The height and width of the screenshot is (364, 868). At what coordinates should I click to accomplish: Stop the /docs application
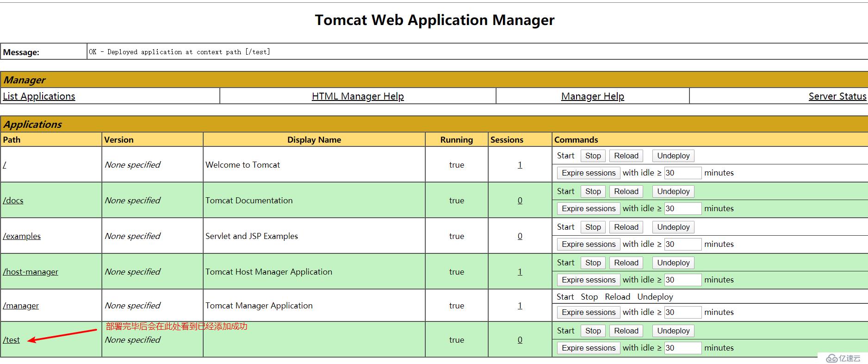(x=593, y=192)
